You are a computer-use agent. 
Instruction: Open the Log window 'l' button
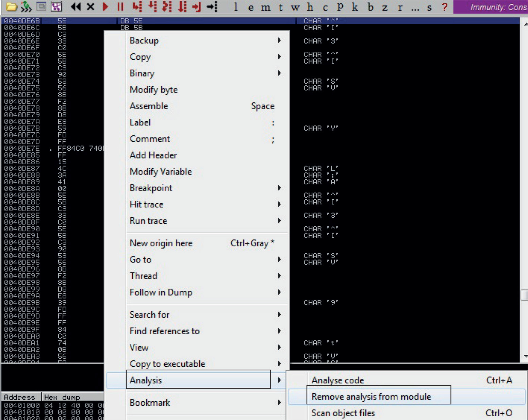tap(236, 7)
